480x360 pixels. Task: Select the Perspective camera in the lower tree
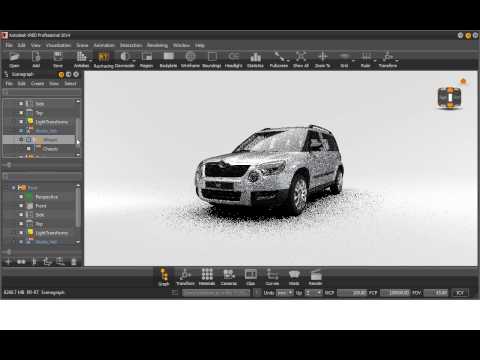click(47, 197)
